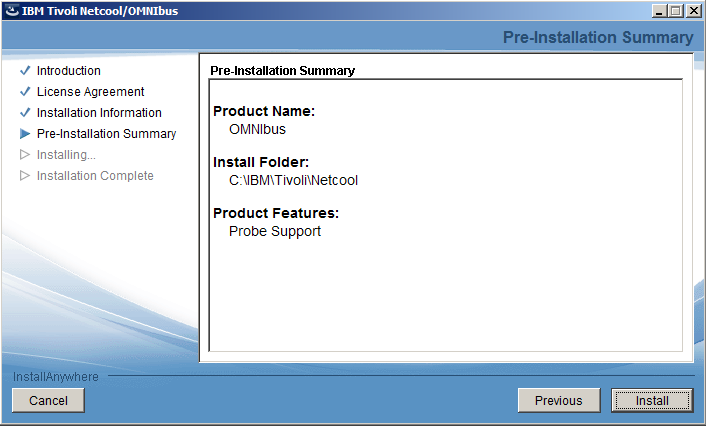The width and height of the screenshot is (706, 426).
Task: Click the large Pre-Installation Summary header banner
Action: [x=598, y=37]
